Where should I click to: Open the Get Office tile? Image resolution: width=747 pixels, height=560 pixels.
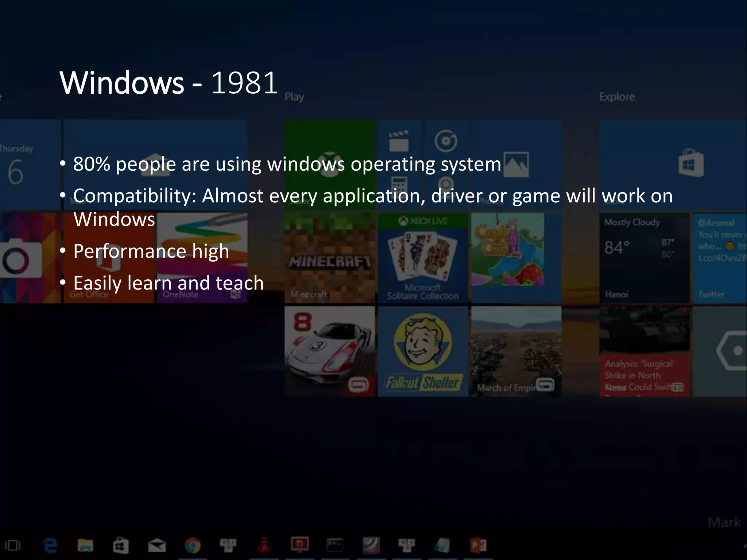[109, 258]
